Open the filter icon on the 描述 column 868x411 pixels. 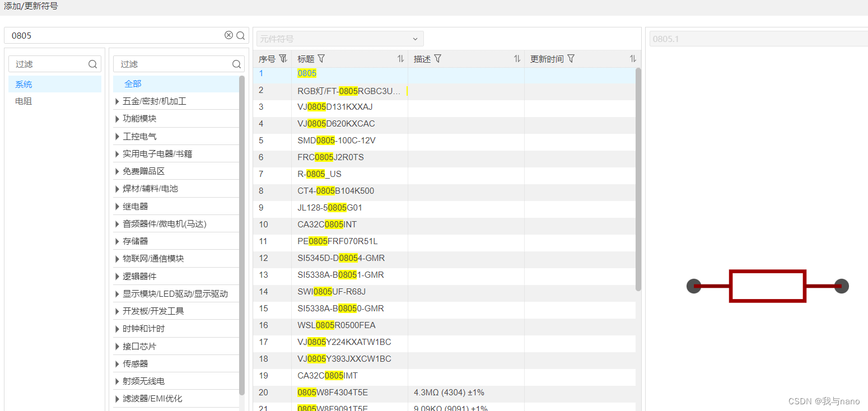pyautogui.click(x=438, y=59)
